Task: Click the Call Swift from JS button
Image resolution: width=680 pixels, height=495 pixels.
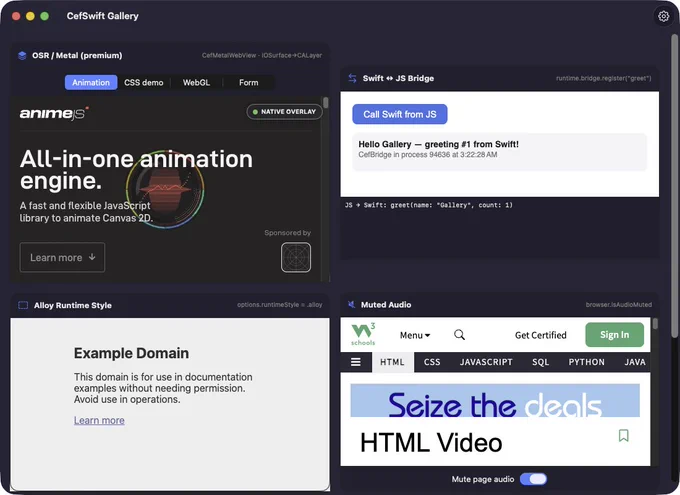Action: 399,114
